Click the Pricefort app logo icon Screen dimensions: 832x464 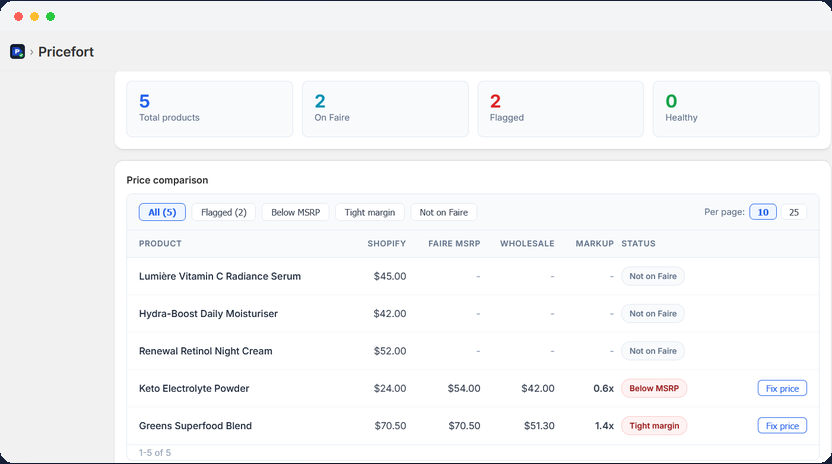click(18, 51)
